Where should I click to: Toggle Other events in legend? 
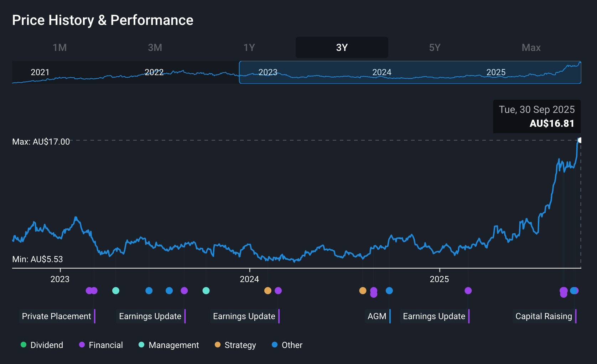tap(287, 345)
